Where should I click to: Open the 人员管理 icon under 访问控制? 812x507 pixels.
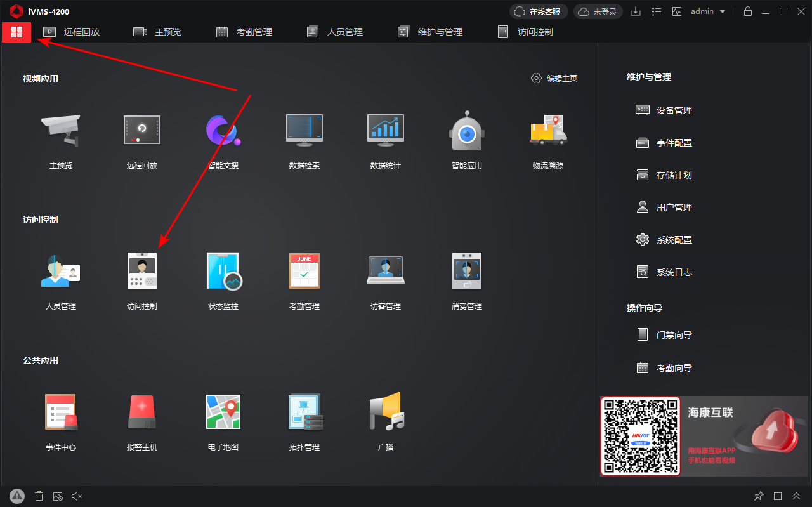coord(61,272)
